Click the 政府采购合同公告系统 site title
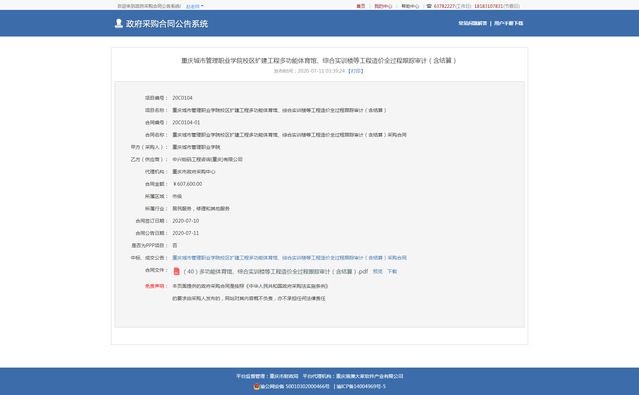 coord(167,24)
